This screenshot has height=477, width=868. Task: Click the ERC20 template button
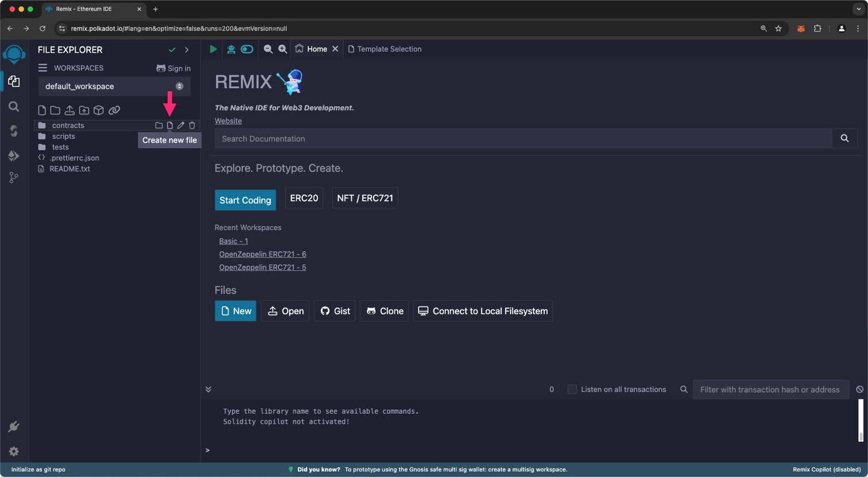click(x=304, y=198)
